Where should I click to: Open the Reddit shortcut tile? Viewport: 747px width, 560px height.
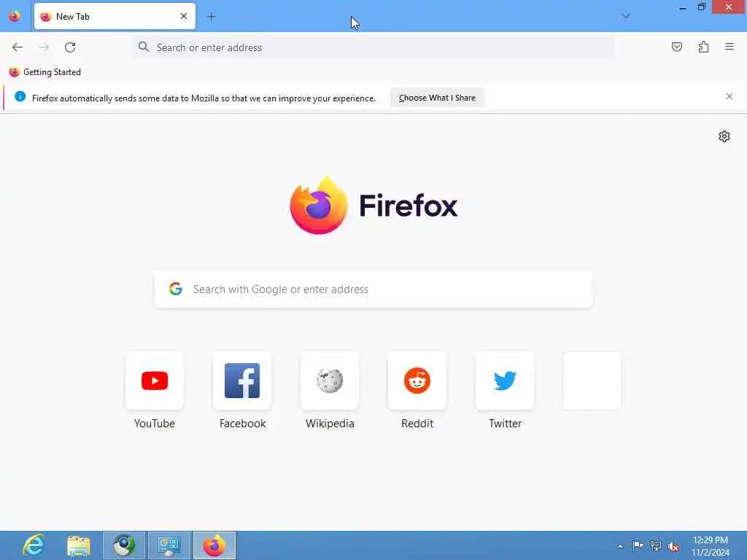tap(417, 381)
